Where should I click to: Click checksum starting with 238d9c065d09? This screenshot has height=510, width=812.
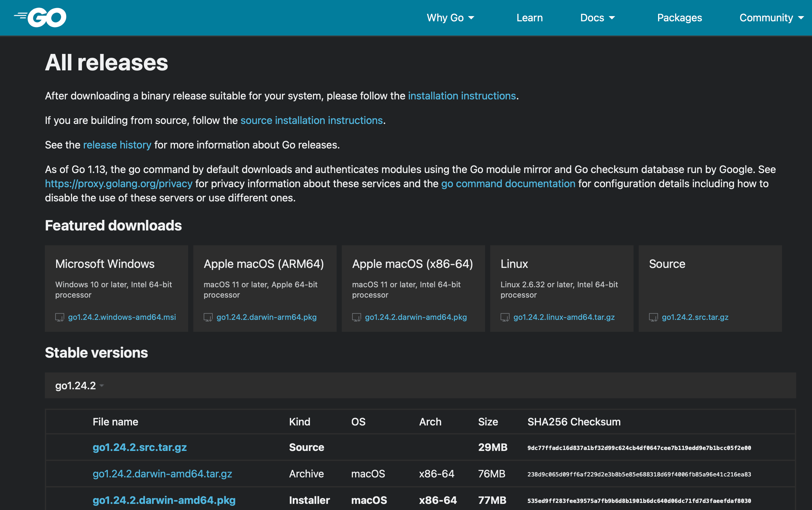point(639,474)
